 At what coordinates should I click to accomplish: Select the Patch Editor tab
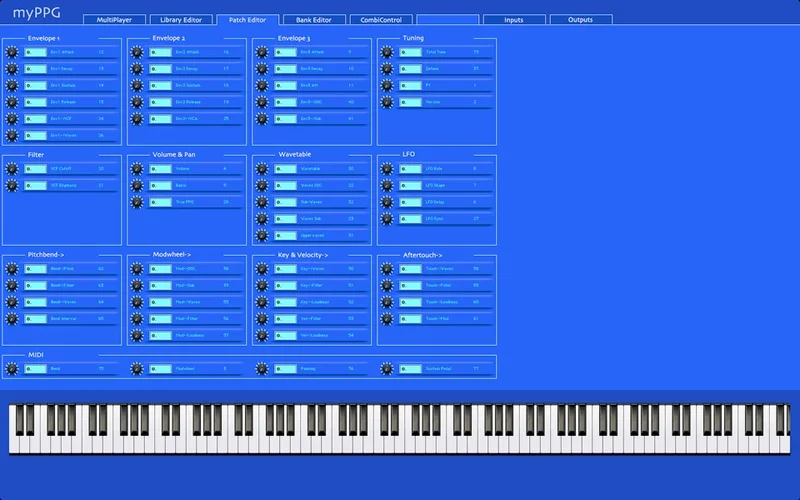click(x=247, y=20)
